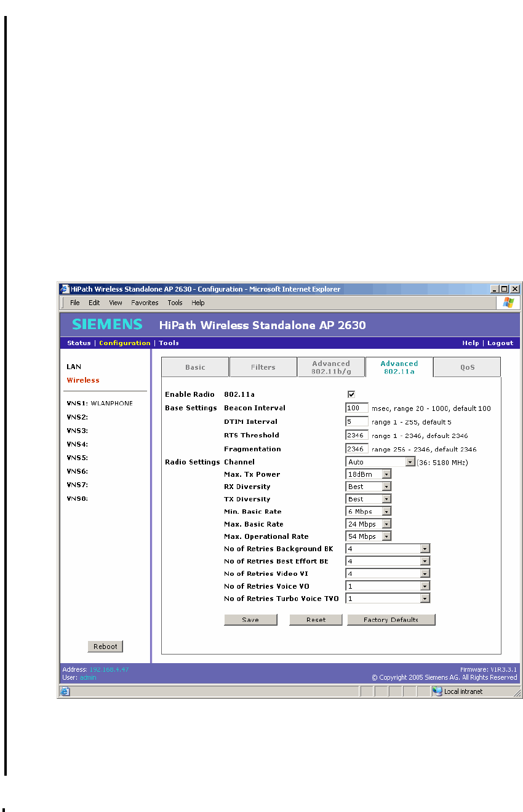Open the View menu
The image size is (523, 812).
(116, 303)
